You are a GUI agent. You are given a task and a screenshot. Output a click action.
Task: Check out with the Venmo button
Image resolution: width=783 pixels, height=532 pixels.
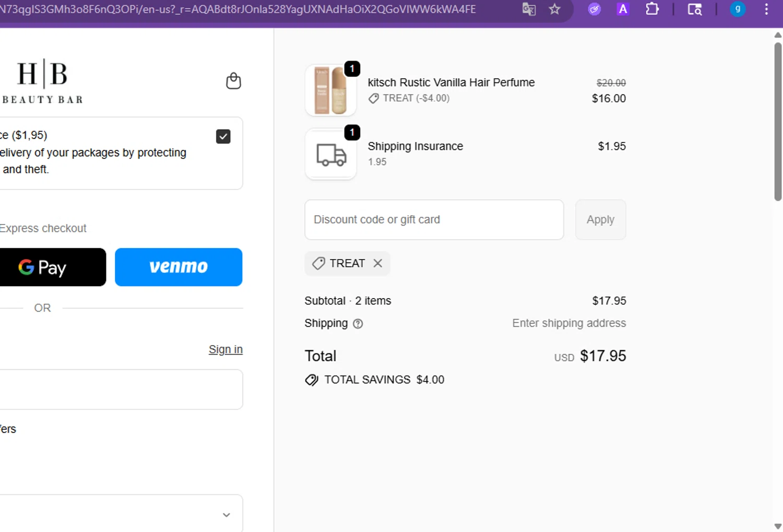click(179, 267)
